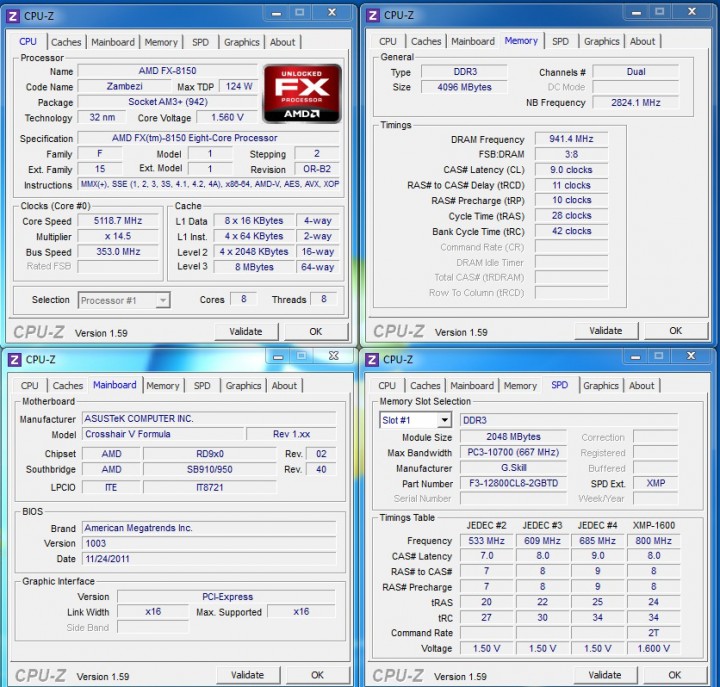Expand the Processor #1 selection dropdown
Viewport: 720px width, 687px height.
click(162, 301)
